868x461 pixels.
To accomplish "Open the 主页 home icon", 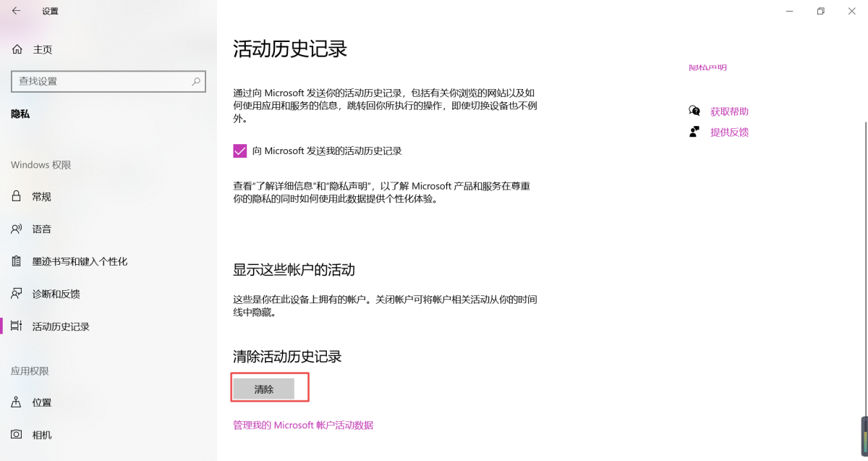I will (x=17, y=49).
